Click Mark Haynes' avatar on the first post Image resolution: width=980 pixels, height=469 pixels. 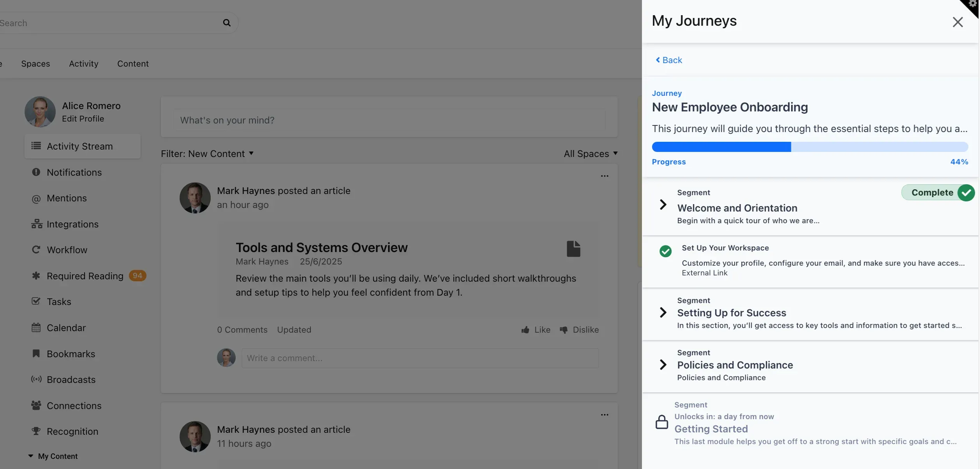pyautogui.click(x=195, y=198)
